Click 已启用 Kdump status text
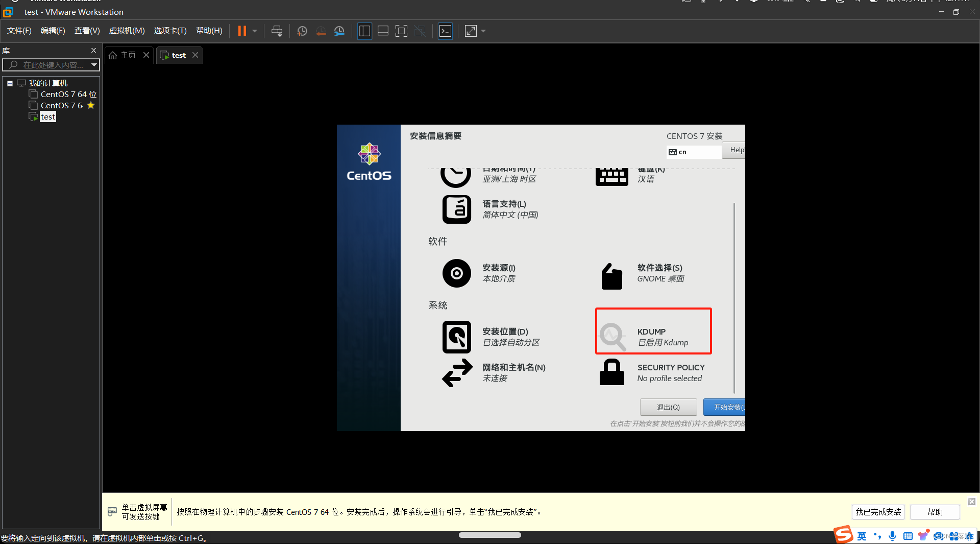980x544 pixels. (663, 343)
